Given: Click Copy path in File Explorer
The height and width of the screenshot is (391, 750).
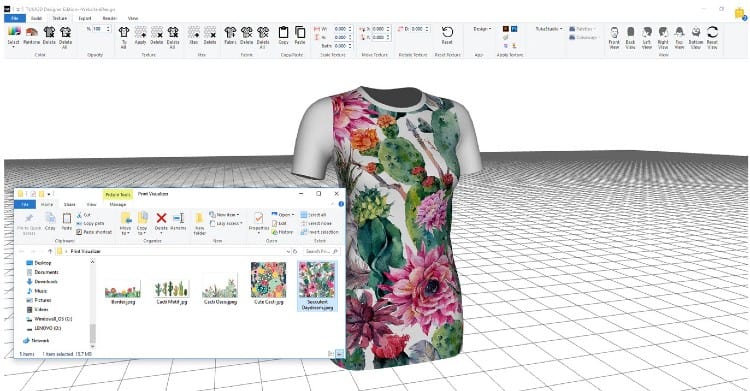Looking at the screenshot, I should click(x=90, y=223).
